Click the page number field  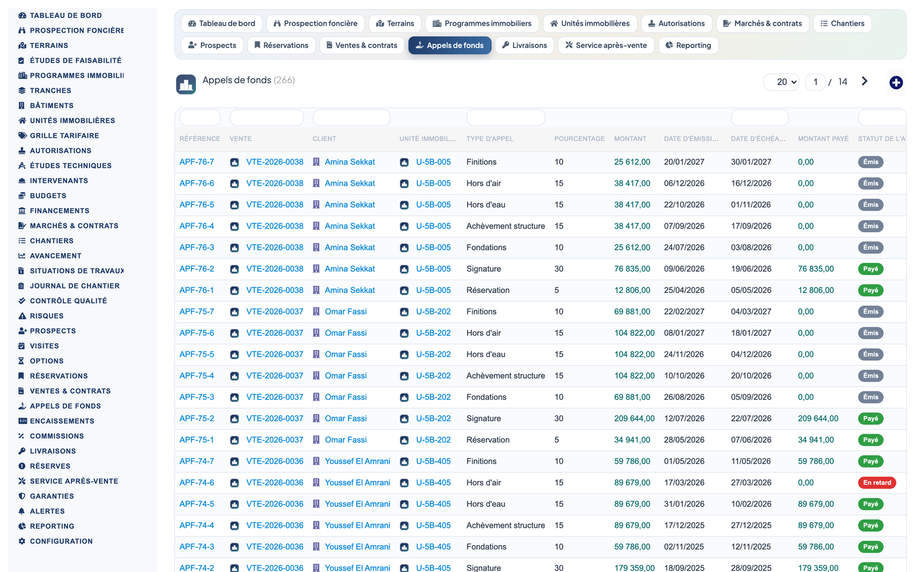point(815,82)
